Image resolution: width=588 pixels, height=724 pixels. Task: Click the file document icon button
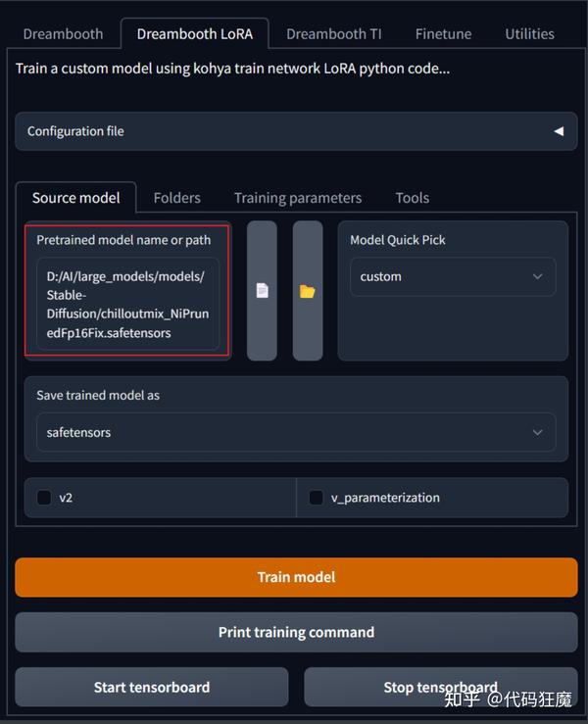262,291
